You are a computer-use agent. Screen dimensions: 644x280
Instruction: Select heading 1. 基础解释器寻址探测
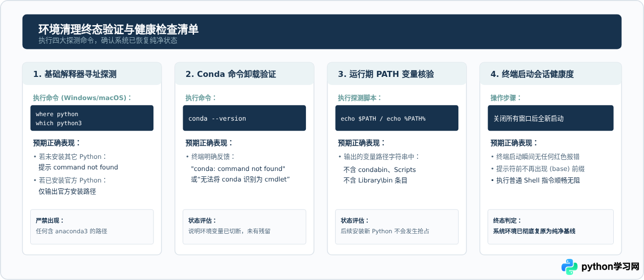[74, 74]
